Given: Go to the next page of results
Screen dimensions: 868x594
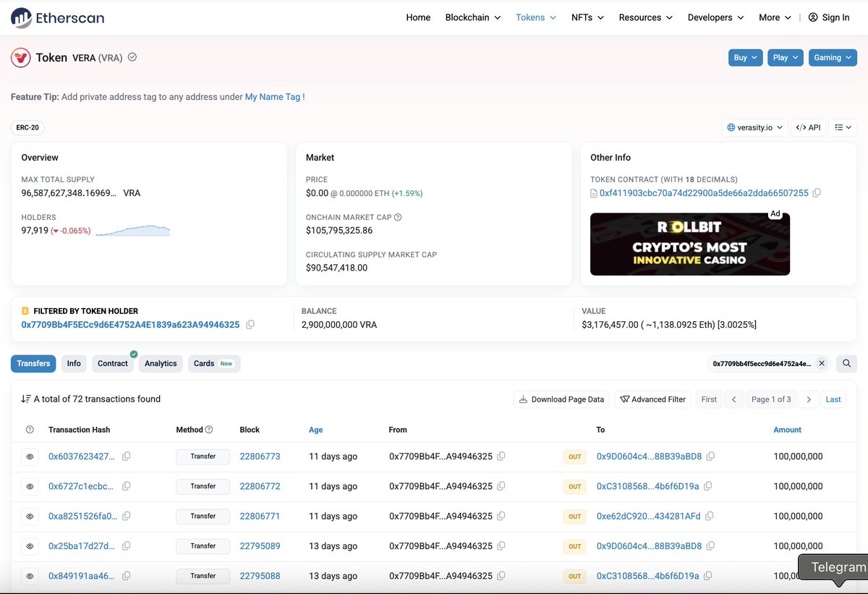Looking at the screenshot, I should 809,399.
